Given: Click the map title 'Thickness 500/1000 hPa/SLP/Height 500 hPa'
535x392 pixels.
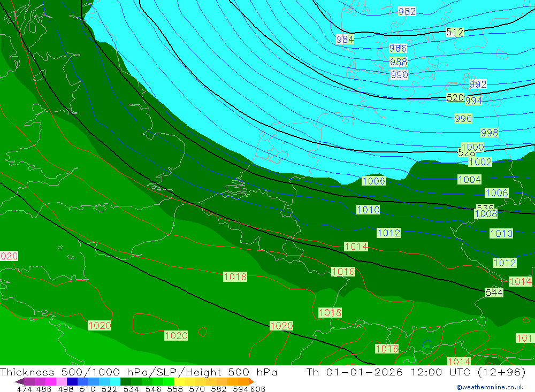Looking at the screenshot, I should (x=139, y=372).
